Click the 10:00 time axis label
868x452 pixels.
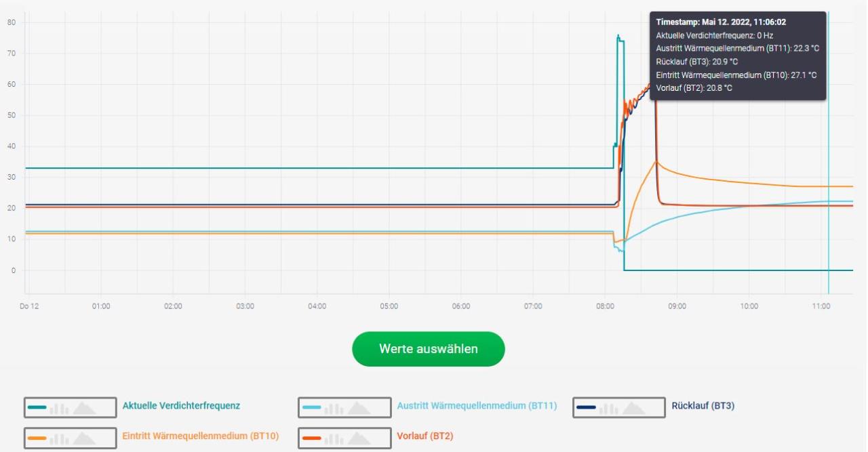coord(749,306)
